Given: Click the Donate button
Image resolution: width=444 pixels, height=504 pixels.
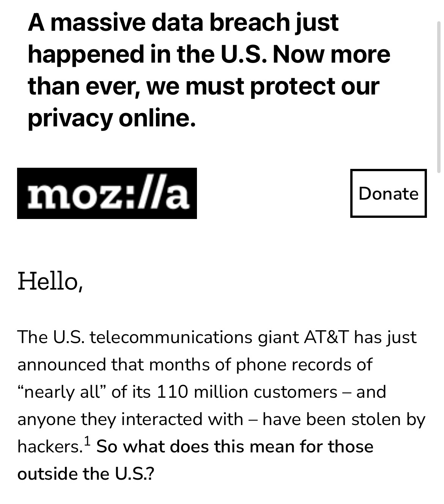Looking at the screenshot, I should click(388, 193).
